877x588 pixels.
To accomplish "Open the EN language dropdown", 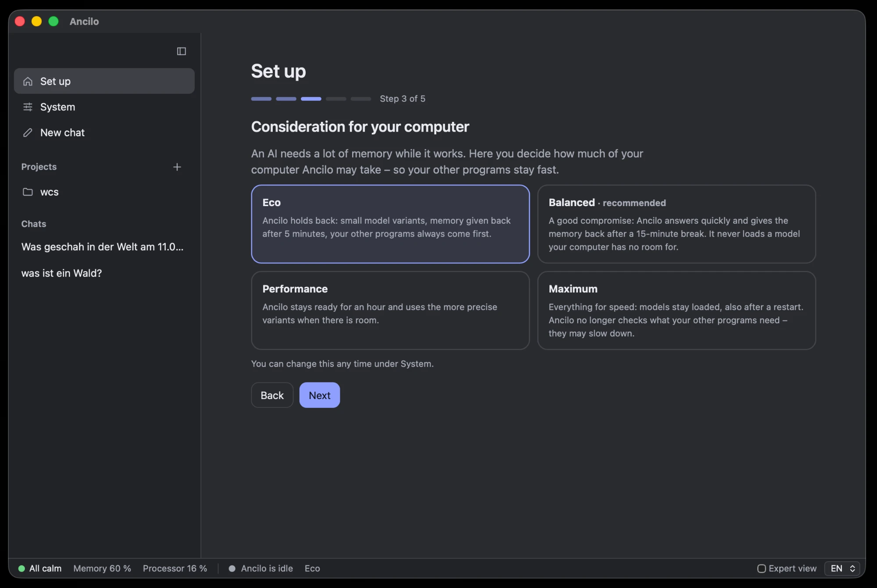I will [842, 568].
